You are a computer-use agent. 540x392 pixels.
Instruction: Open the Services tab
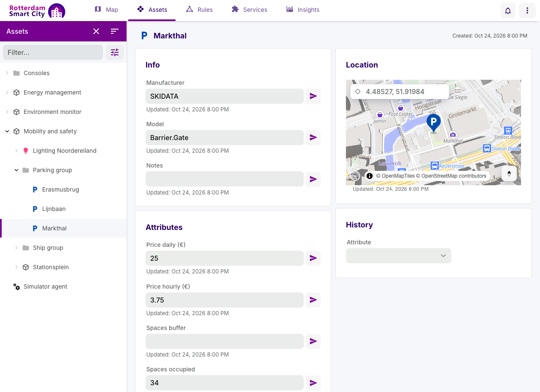[249, 10]
